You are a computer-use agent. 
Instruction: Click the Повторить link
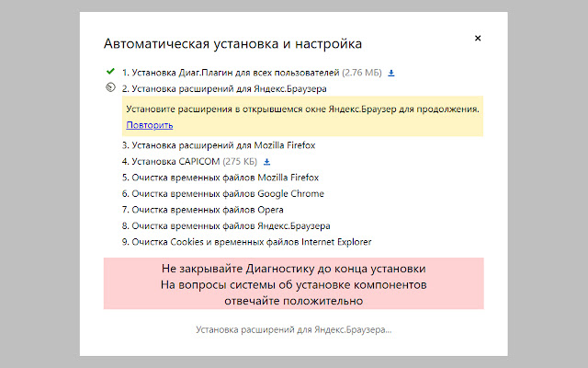[x=149, y=125]
